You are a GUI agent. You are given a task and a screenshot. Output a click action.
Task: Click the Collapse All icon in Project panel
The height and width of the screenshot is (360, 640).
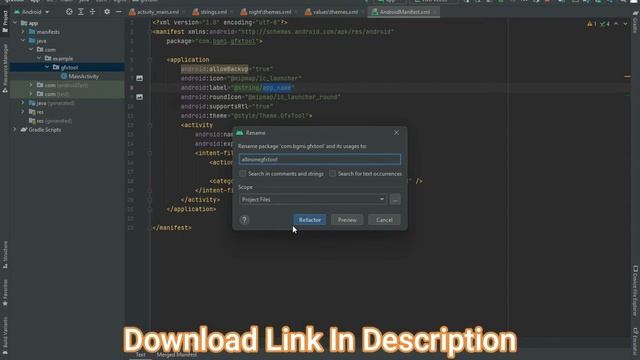[x=93, y=12]
